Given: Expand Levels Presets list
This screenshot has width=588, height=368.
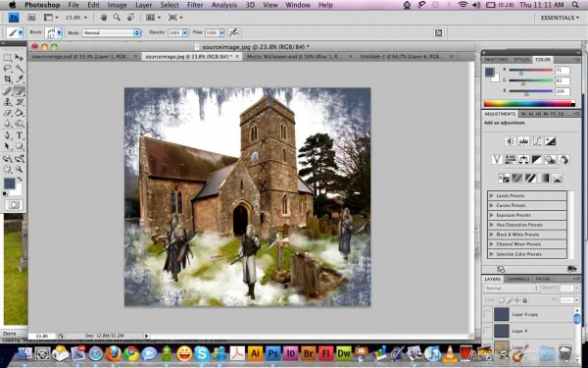Looking at the screenshot, I should pos(491,195).
